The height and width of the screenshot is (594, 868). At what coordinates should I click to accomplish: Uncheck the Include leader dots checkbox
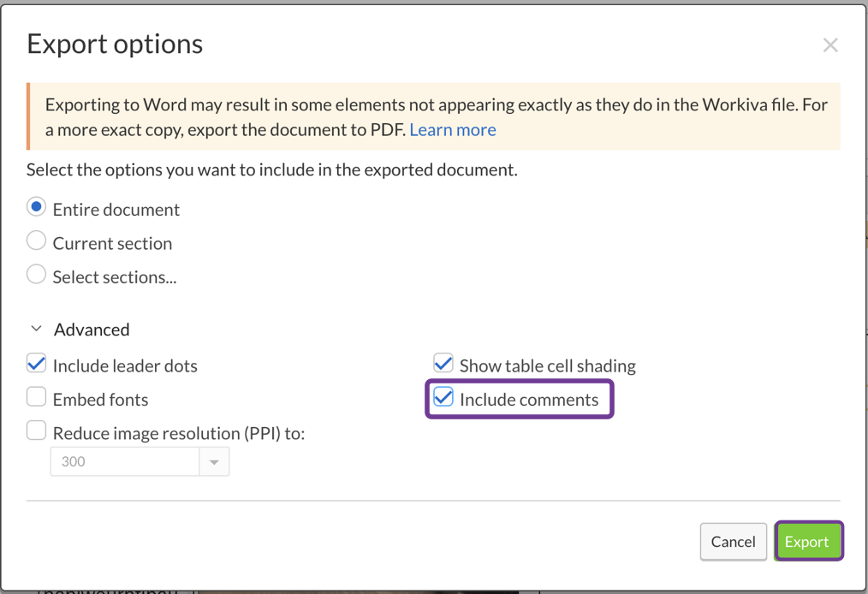[36, 365]
